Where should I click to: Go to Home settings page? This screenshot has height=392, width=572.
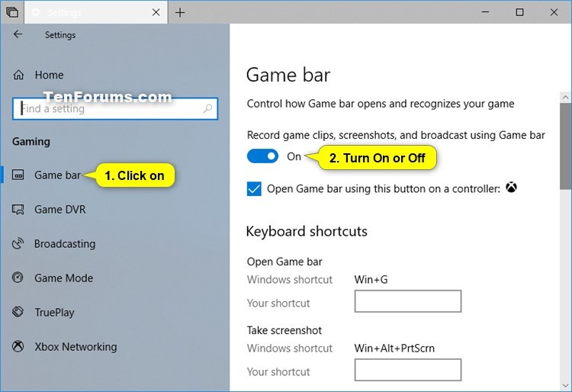(x=49, y=75)
